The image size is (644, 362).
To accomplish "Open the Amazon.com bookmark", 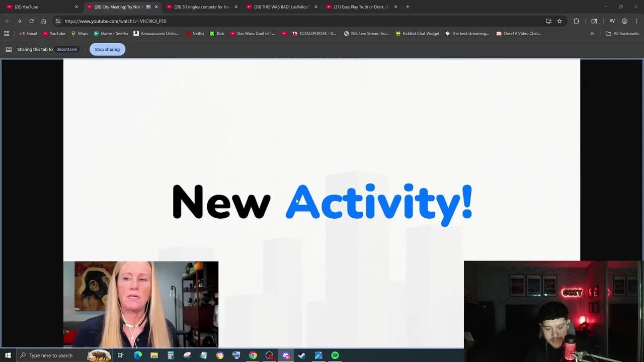I will 156,34.
